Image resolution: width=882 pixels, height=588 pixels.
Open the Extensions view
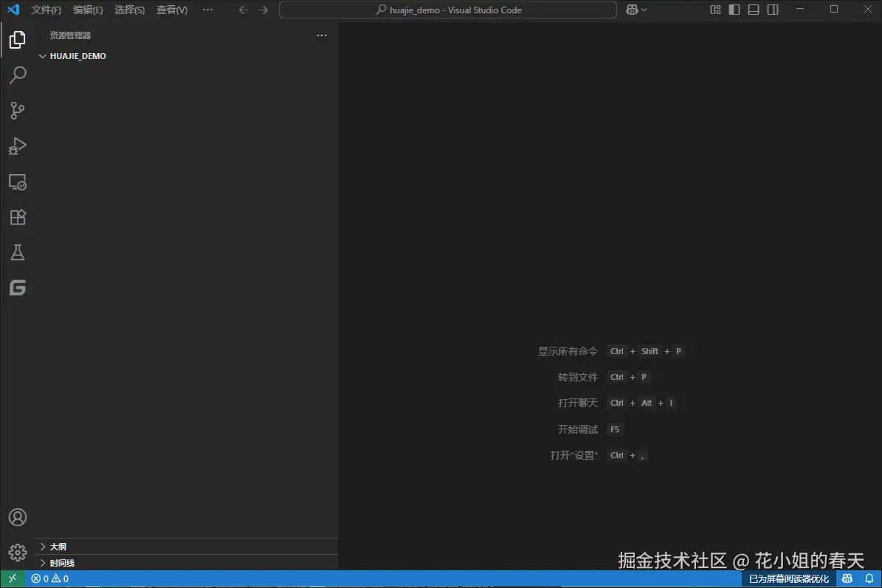click(x=18, y=217)
